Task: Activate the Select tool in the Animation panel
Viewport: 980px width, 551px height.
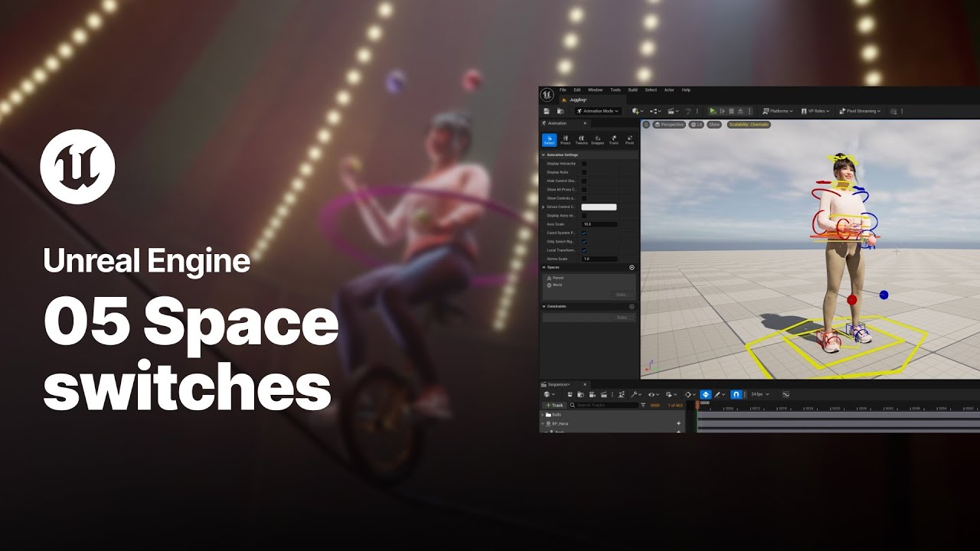Action: [x=550, y=140]
